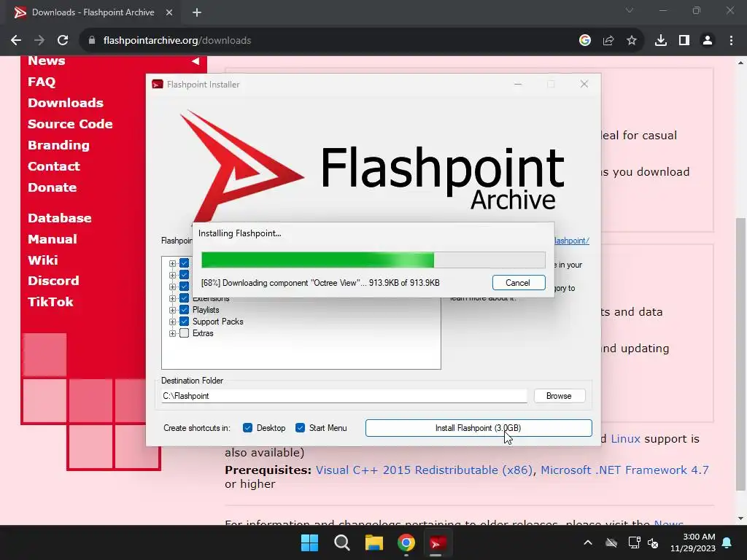Open the Google icon in address bar

click(x=585, y=41)
